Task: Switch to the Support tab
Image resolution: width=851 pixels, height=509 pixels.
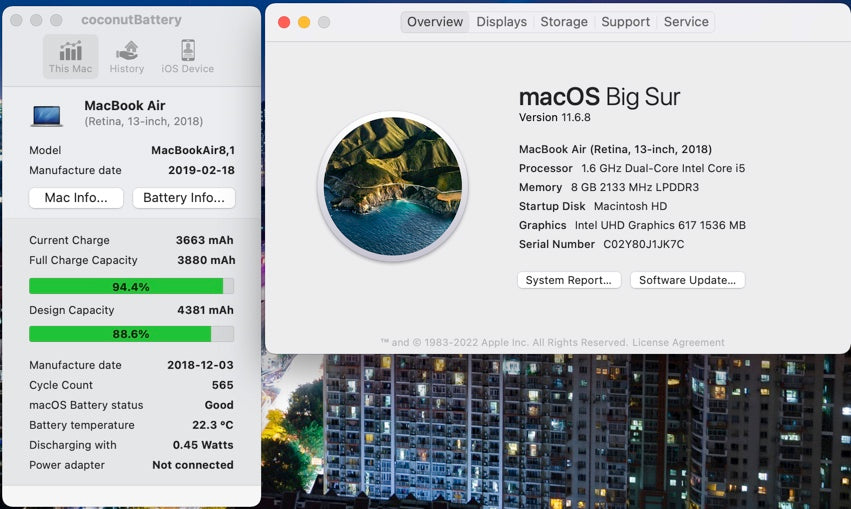Action: coord(625,22)
